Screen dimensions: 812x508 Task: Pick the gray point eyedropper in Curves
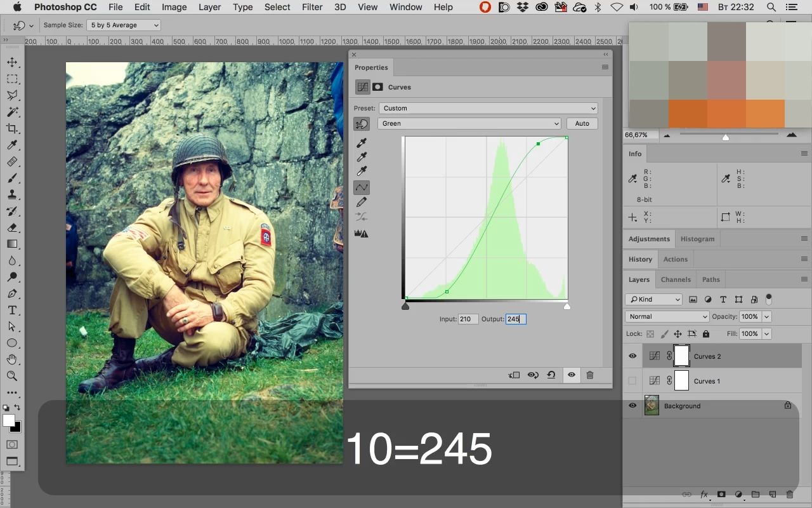(362, 157)
